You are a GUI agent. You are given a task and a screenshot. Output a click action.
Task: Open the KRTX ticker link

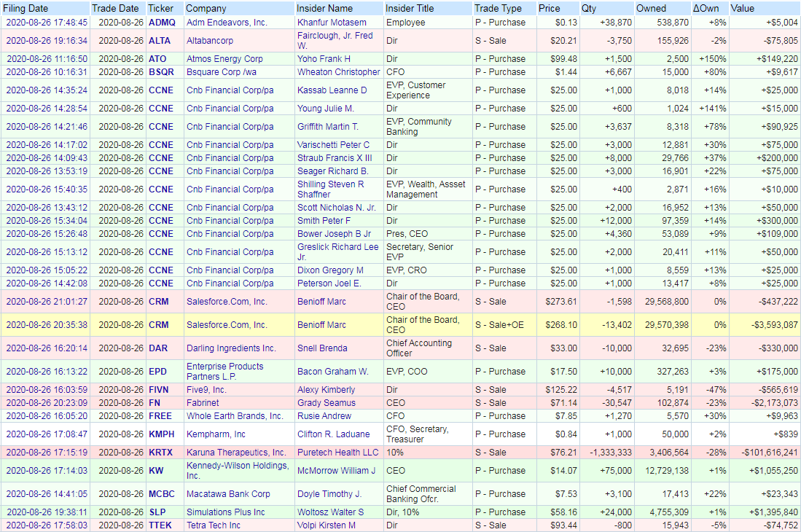pyautogui.click(x=161, y=453)
